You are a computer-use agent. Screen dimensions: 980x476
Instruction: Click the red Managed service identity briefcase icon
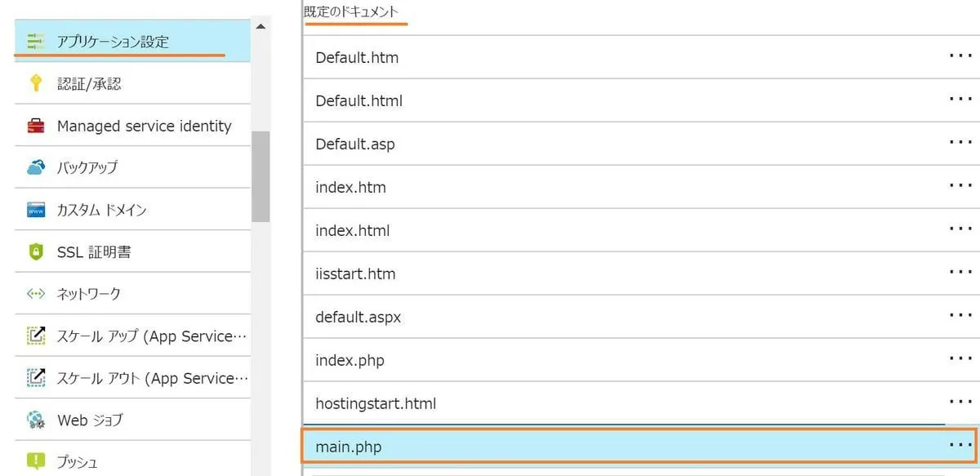(x=35, y=126)
